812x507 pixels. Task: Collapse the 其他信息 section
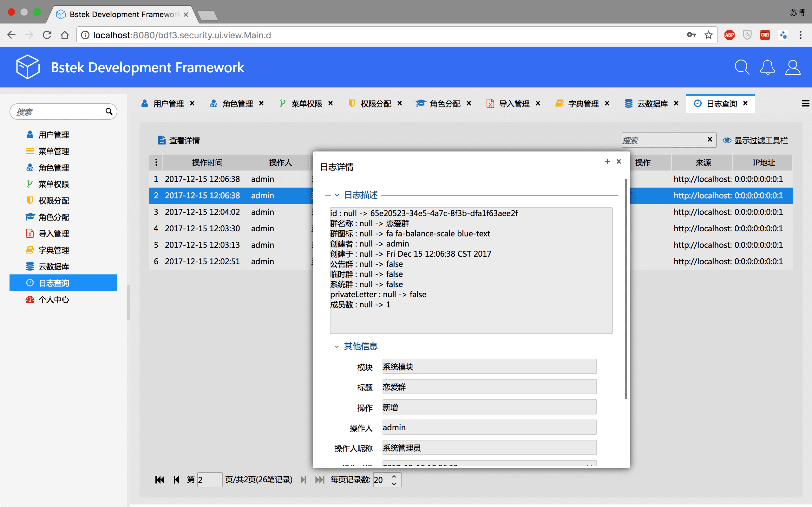[337, 347]
